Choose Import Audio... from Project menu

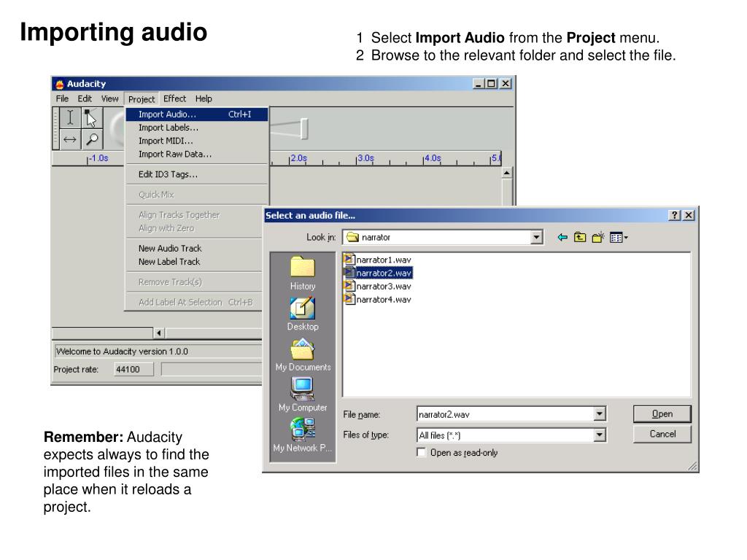click(197, 114)
